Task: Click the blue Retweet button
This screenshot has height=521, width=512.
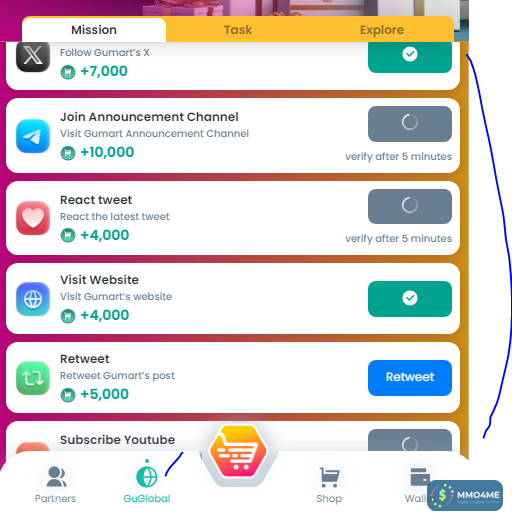Action: (x=410, y=378)
